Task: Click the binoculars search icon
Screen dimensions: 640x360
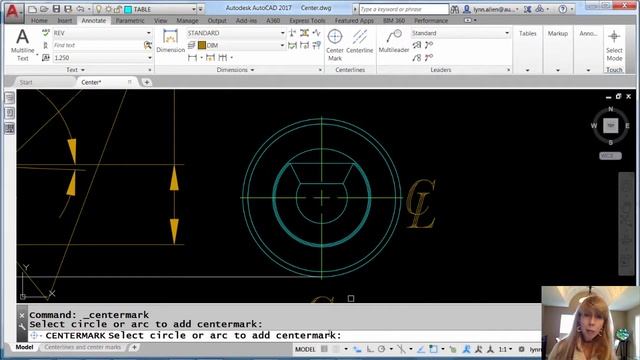Action: 455,9
